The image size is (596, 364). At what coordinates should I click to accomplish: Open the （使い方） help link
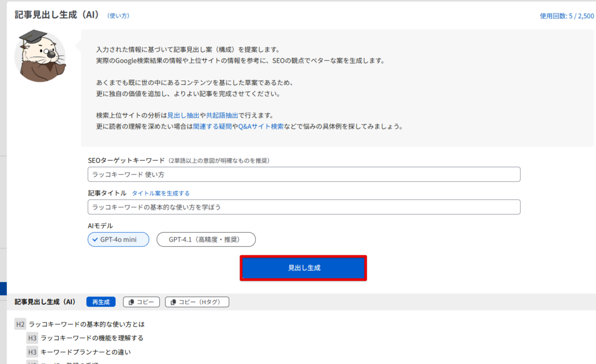(118, 15)
